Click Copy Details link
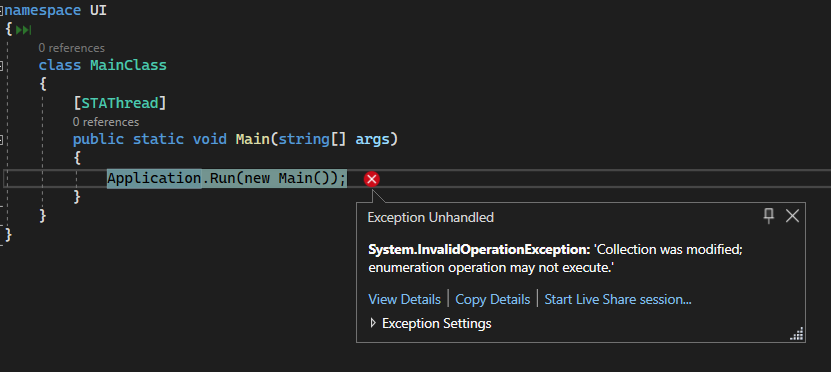This screenshot has height=372, width=831. point(492,299)
